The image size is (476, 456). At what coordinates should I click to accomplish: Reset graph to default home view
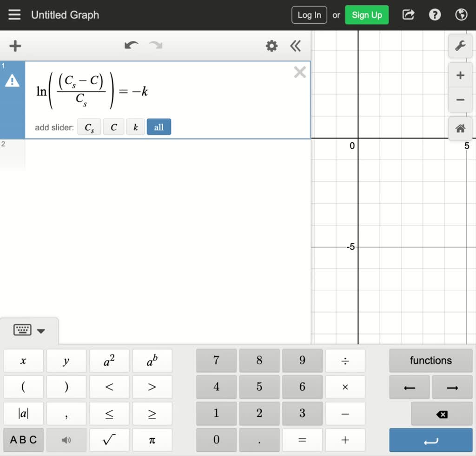coord(460,129)
